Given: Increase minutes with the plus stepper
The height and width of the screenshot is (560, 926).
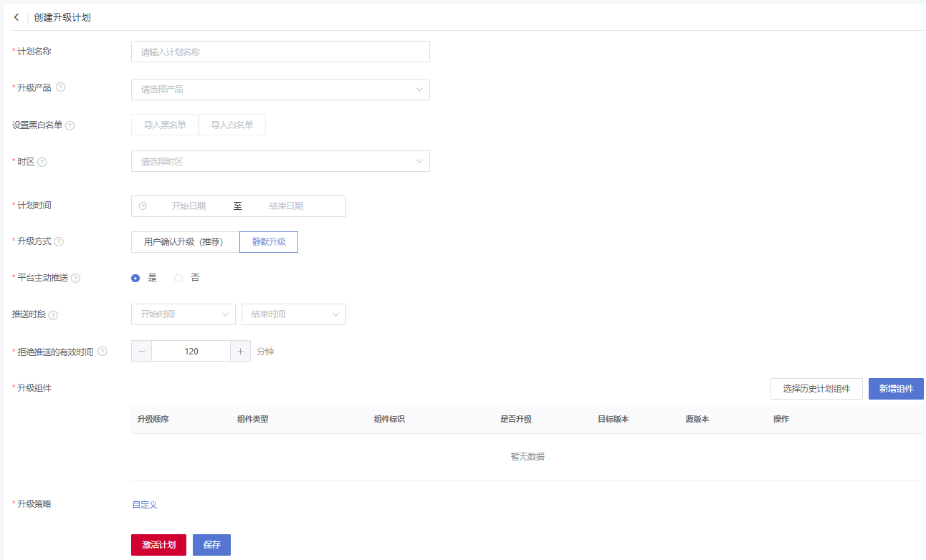Looking at the screenshot, I should pos(240,351).
